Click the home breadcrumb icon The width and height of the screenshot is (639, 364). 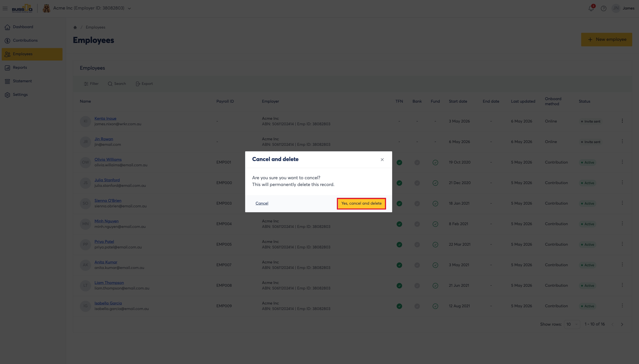75,28
